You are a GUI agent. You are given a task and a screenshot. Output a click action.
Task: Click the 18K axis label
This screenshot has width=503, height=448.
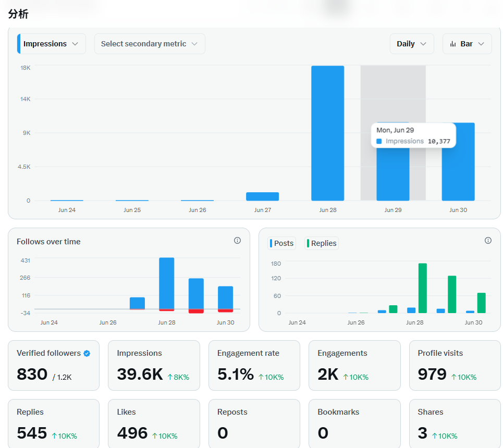[x=26, y=68]
